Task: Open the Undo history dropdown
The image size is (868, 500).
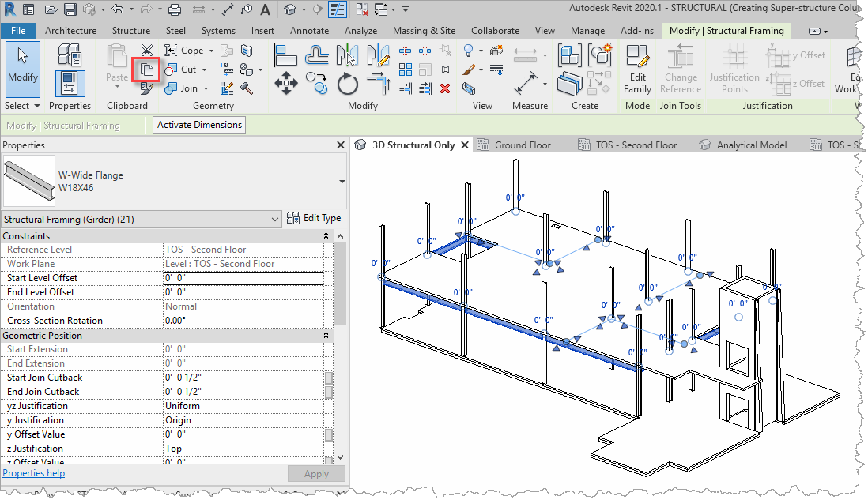Action: (x=131, y=9)
